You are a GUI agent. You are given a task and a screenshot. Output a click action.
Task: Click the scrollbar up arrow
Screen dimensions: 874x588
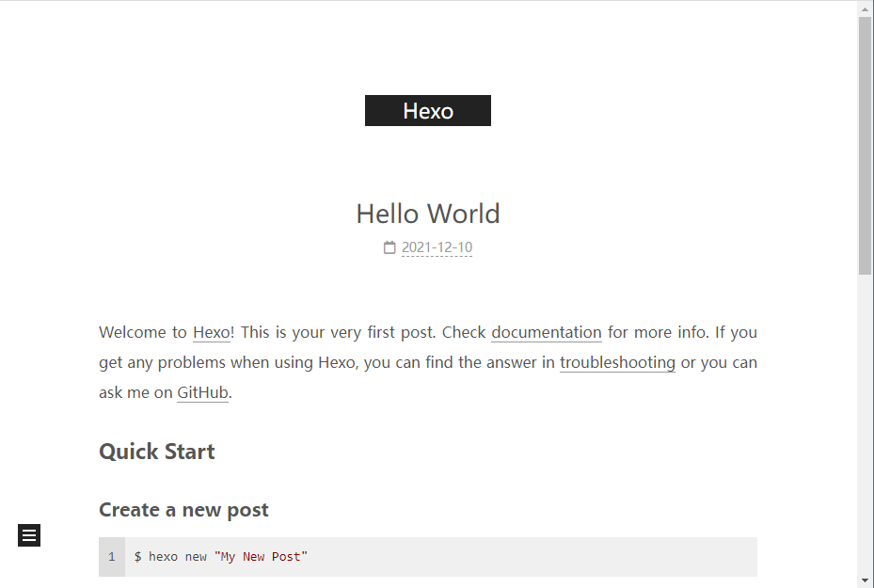866,8
